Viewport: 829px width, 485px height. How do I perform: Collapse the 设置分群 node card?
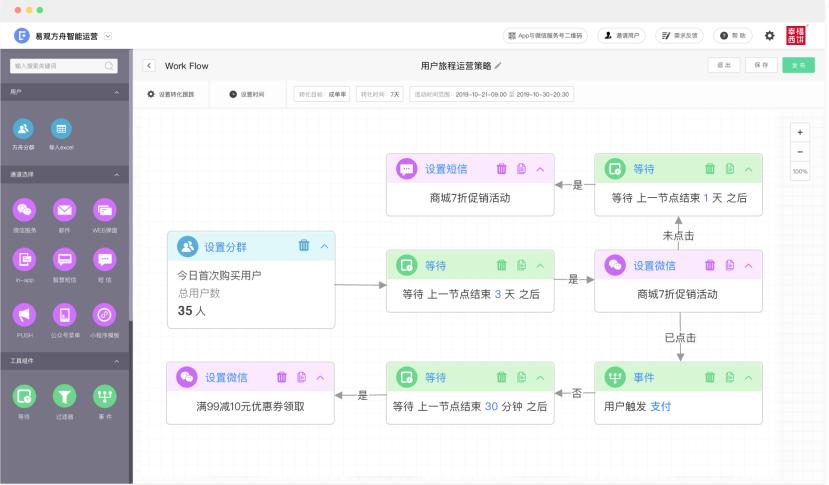pos(324,246)
